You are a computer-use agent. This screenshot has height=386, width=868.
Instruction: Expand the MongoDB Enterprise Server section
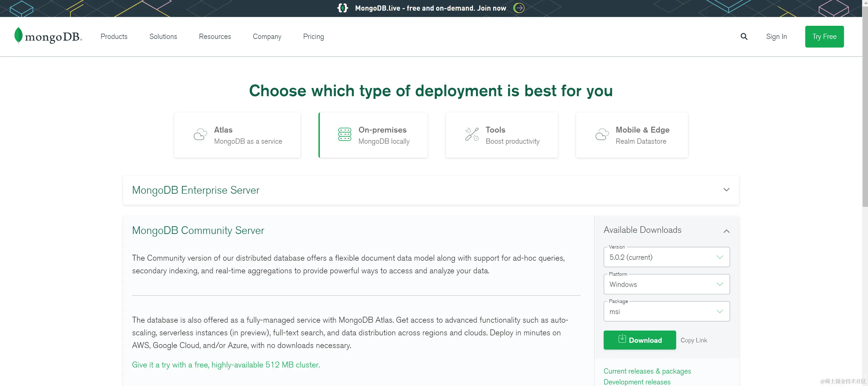tap(726, 190)
